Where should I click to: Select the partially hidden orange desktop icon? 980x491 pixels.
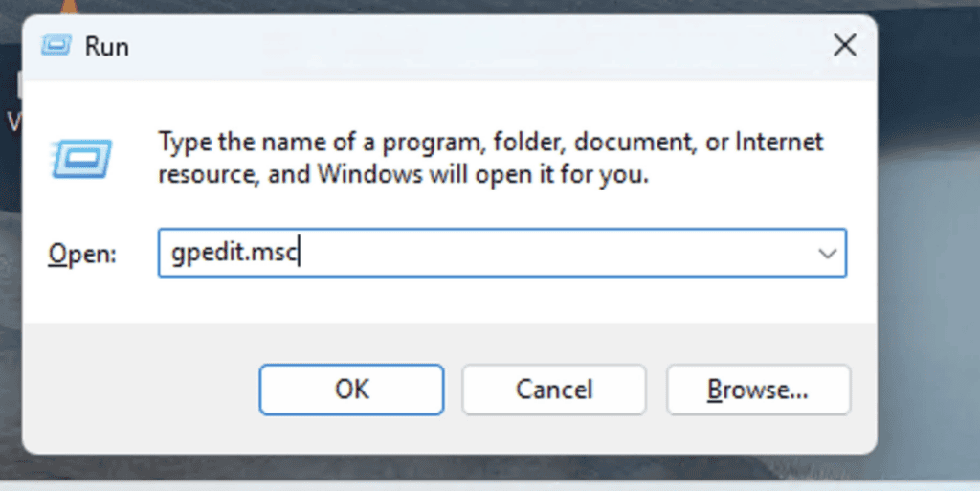(x=69, y=7)
